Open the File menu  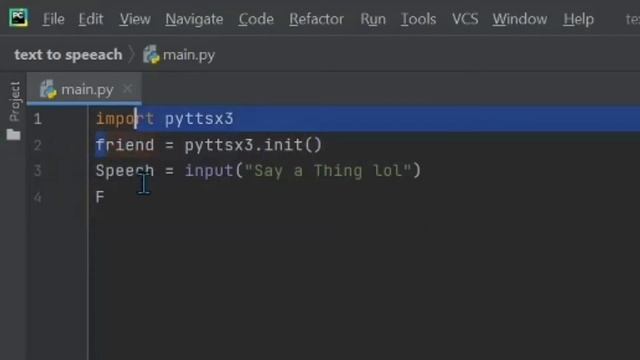pos(53,19)
